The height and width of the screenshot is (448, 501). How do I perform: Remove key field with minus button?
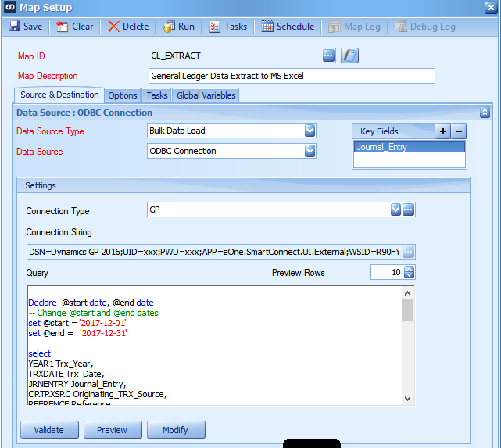click(459, 131)
